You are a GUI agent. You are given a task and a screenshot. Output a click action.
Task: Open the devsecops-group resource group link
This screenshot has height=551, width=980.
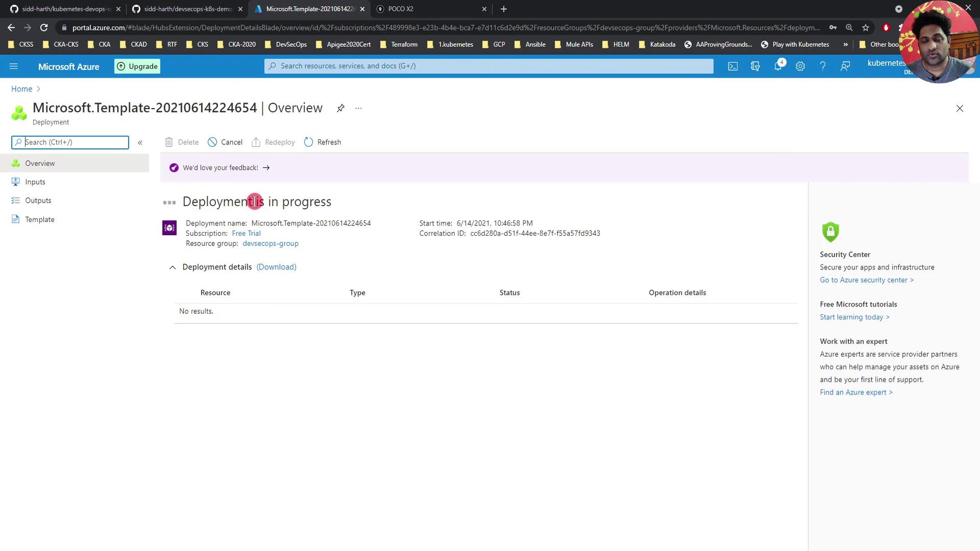pyautogui.click(x=271, y=243)
